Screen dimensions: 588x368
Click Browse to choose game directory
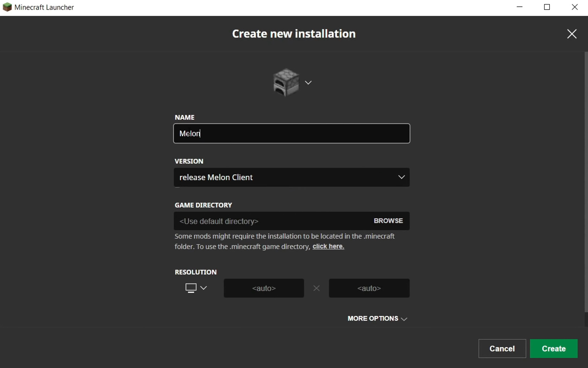(x=388, y=221)
